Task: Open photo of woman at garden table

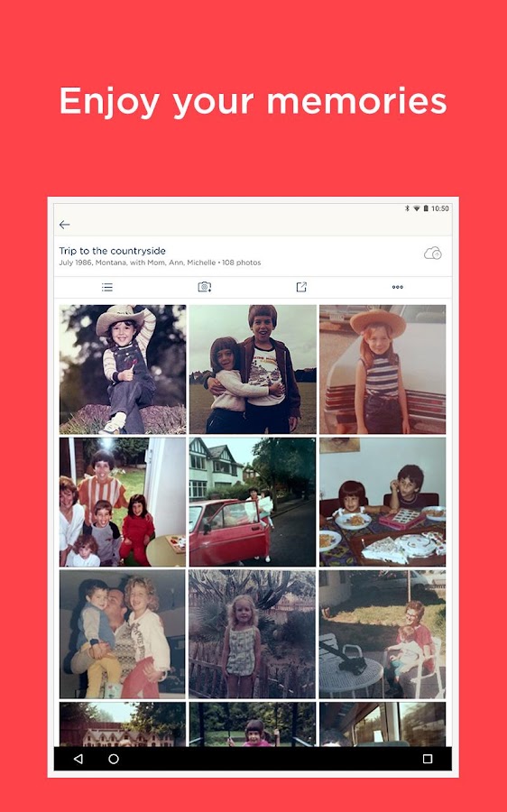Action: coord(383,634)
